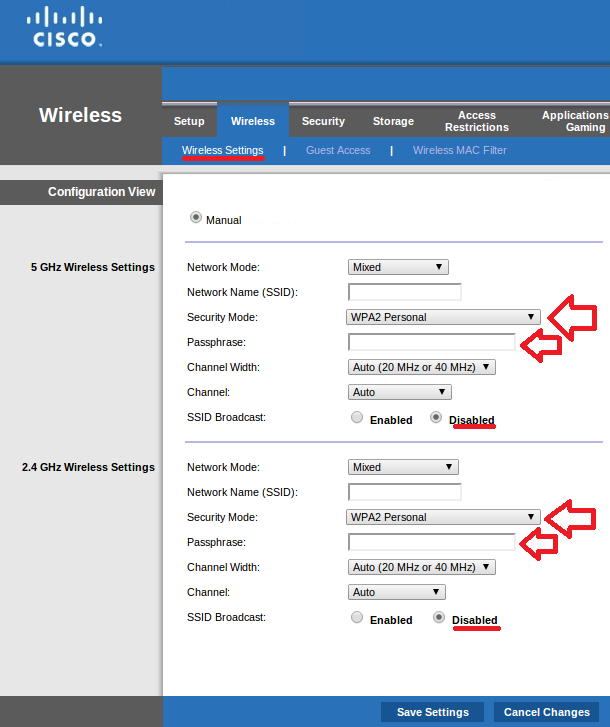Enable SSID Broadcast for 2.4 GHz
This screenshot has width=610, height=727.
click(x=357, y=618)
